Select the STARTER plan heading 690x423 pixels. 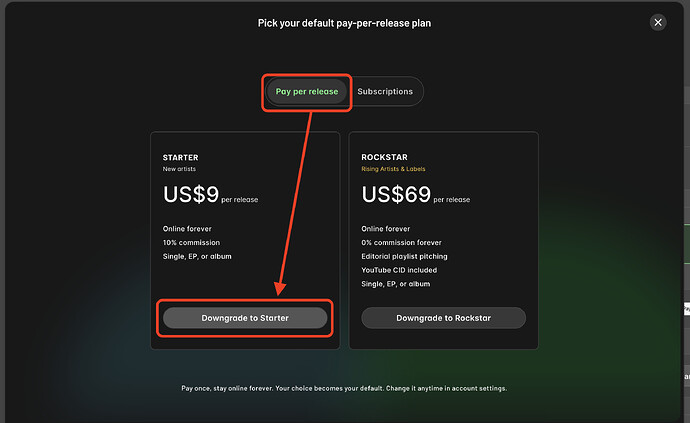point(180,157)
